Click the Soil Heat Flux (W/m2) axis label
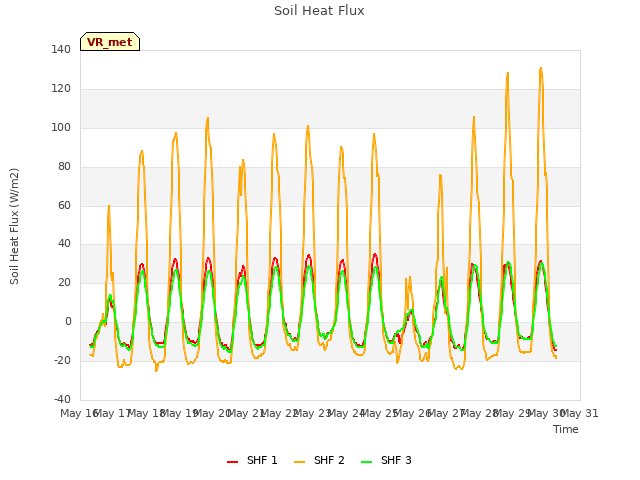Image resolution: width=640 pixels, height=480 pixels. [x=14, y=226]
